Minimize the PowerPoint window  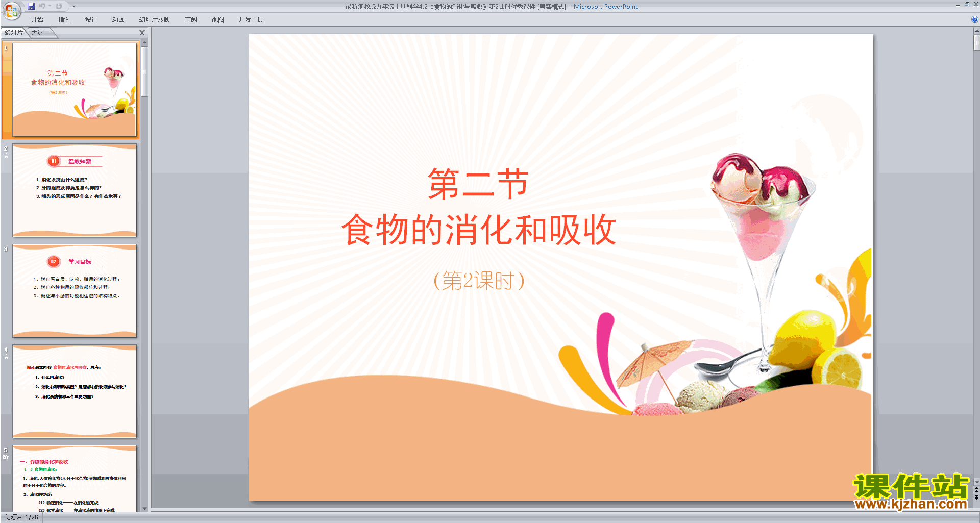click(958, 5)
